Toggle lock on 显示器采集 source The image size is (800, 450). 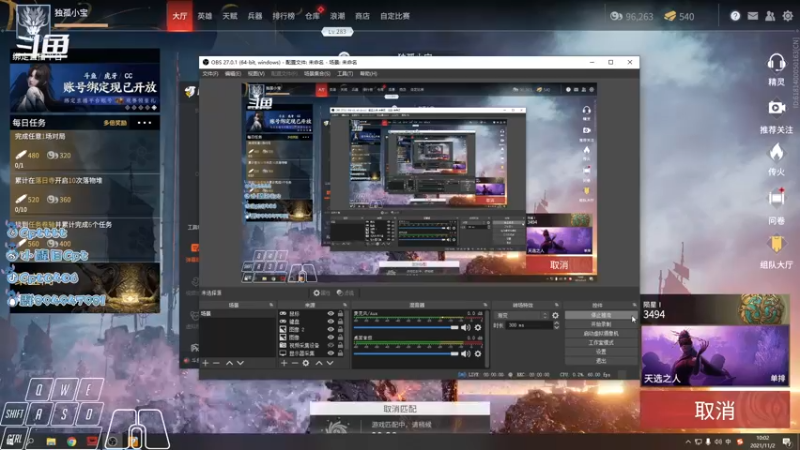340,353
